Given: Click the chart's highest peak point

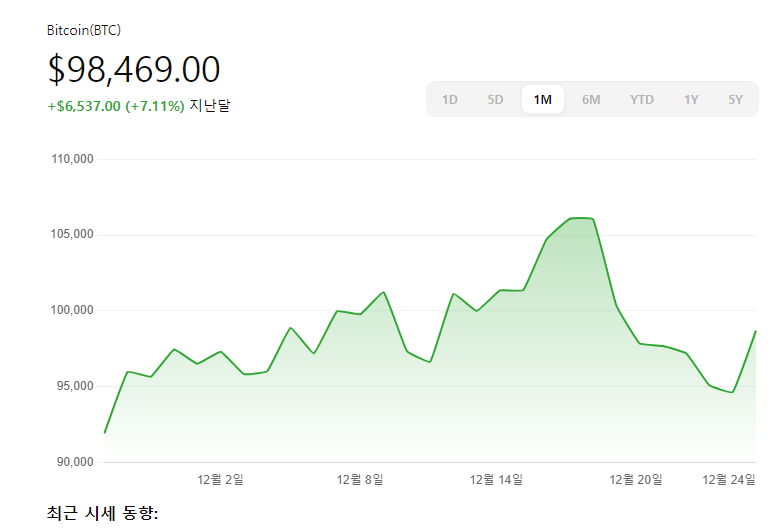Looking at the screenshot, I should 581,218.
